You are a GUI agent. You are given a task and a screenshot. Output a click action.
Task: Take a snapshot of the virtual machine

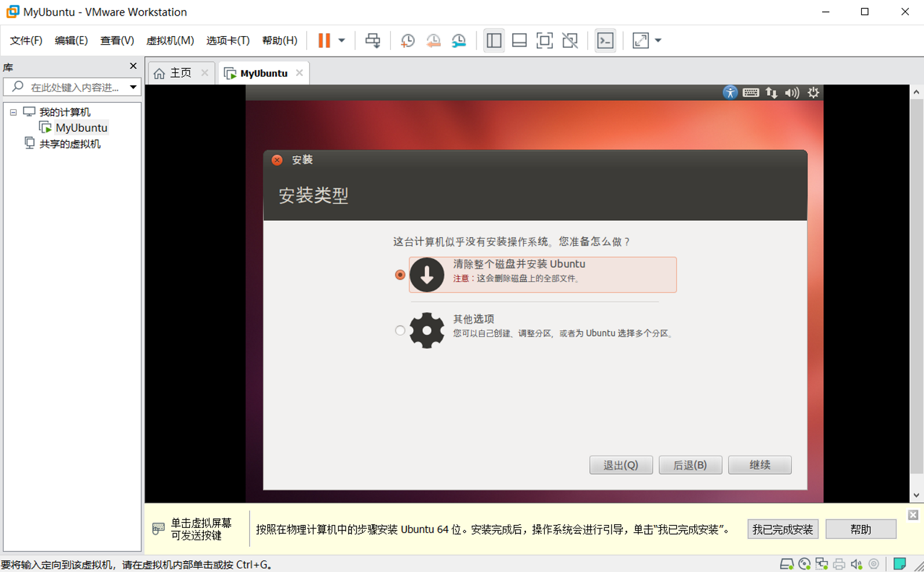[408, 40]
